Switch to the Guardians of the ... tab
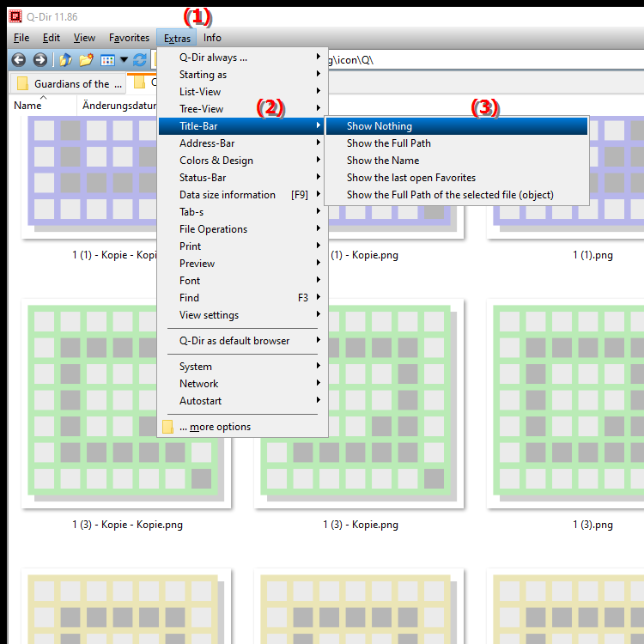 tap(68, 83)
